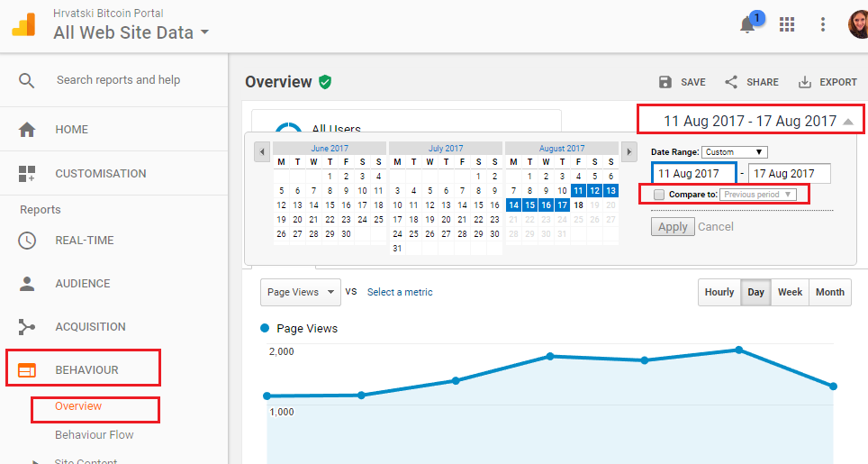Switch graph to Week view
This screenshot has height=464, width=868.
click(790, 292)
